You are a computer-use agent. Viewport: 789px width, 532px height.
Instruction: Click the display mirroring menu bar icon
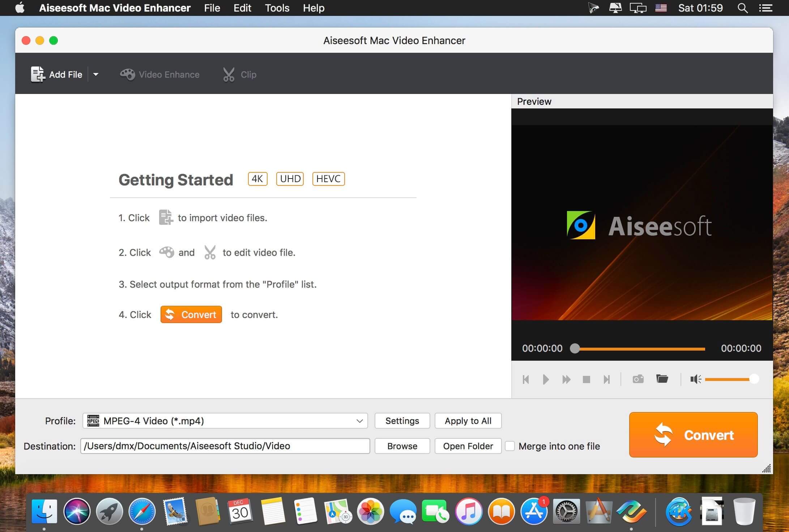(x=638, y=8)
